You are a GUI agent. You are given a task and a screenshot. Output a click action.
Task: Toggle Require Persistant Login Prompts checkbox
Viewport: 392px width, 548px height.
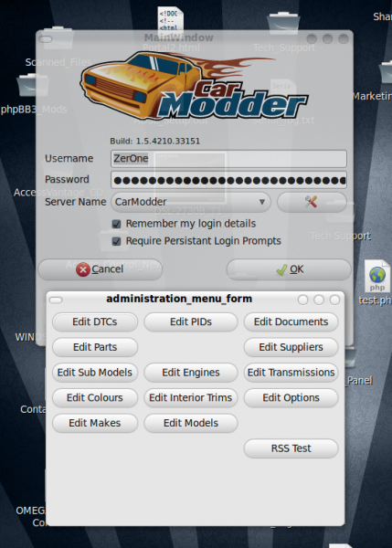click(116, 241)
